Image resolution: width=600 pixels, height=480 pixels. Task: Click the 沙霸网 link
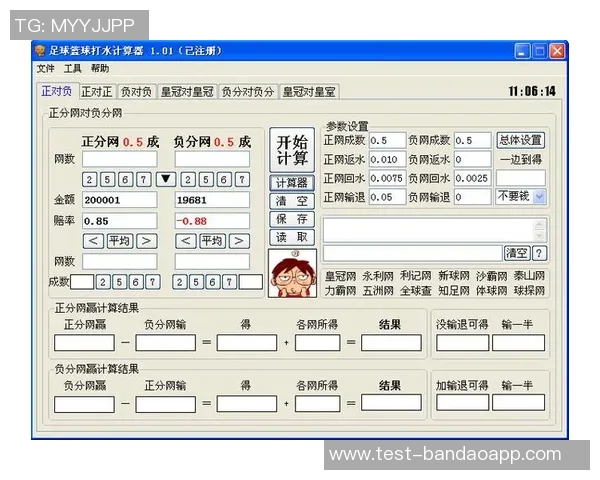coord(491,276)
